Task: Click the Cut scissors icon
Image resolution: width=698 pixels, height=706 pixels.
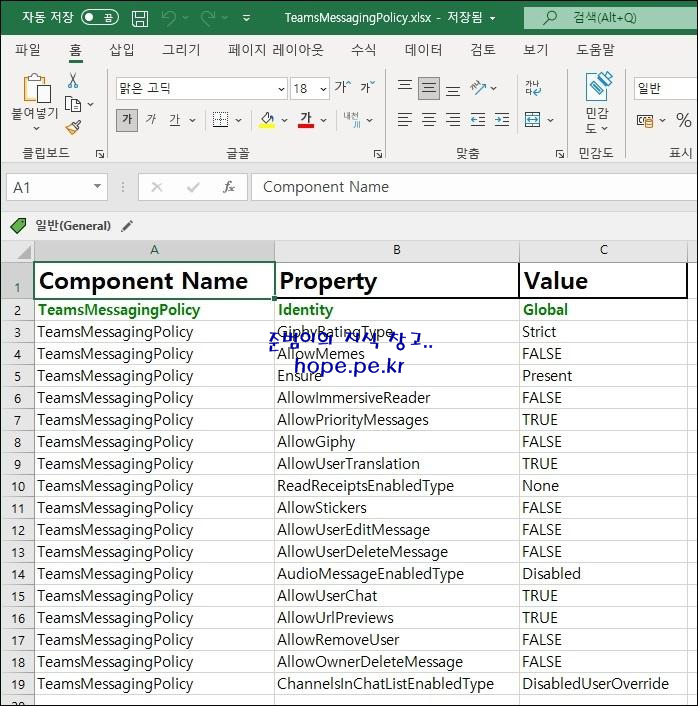Action: 73,81
